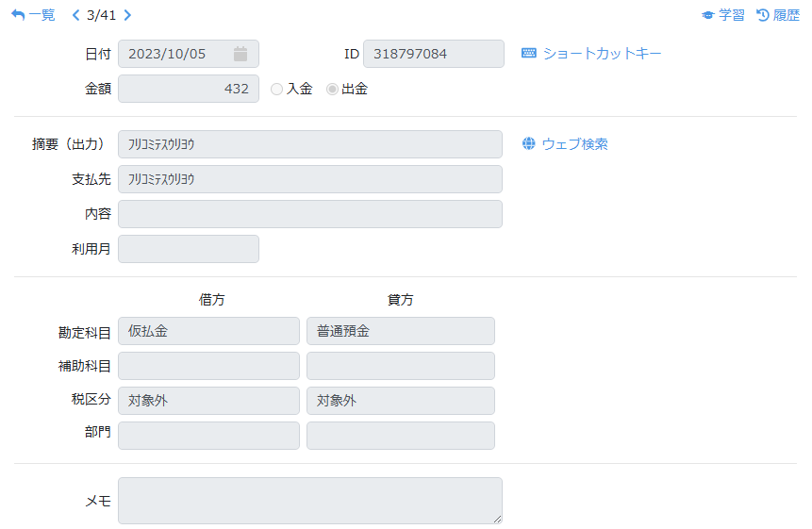Screen dimensions: 812x529
Task: Select the 入金 radio button
Action: [276, 90]
